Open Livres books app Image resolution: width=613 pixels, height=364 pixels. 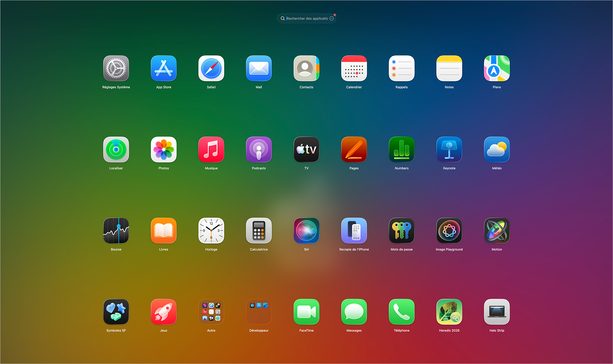coord(163,231)
